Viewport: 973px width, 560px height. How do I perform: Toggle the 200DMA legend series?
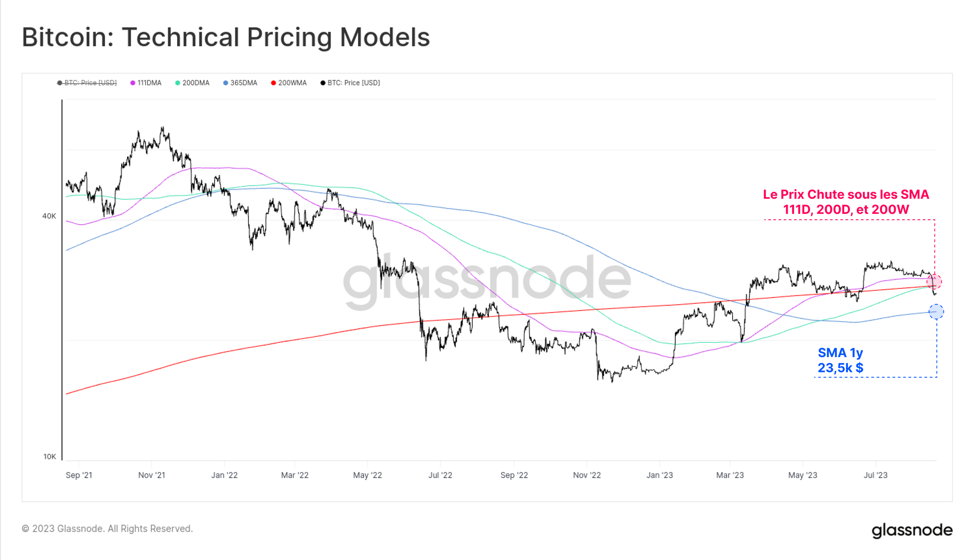click(x=192, y=83)
